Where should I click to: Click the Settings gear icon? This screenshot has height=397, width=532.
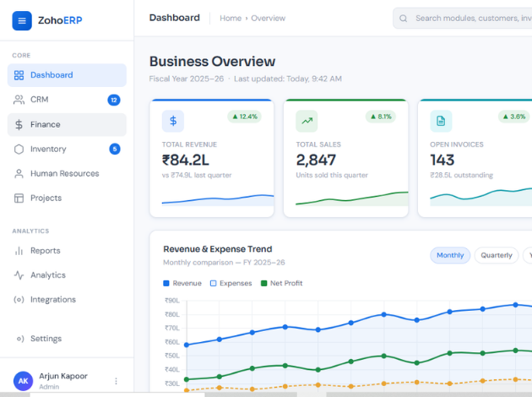tap(20, 339)
